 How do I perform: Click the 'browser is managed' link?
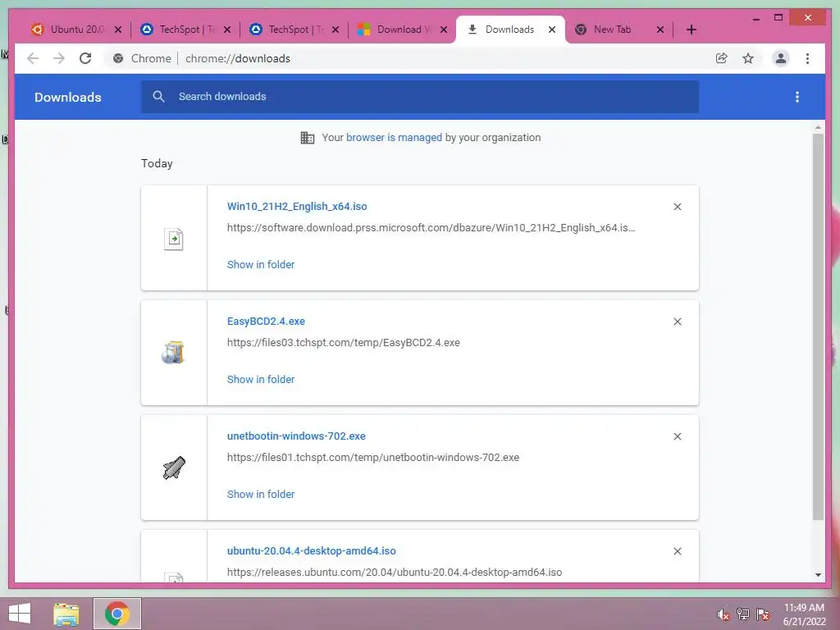point(394,138)
